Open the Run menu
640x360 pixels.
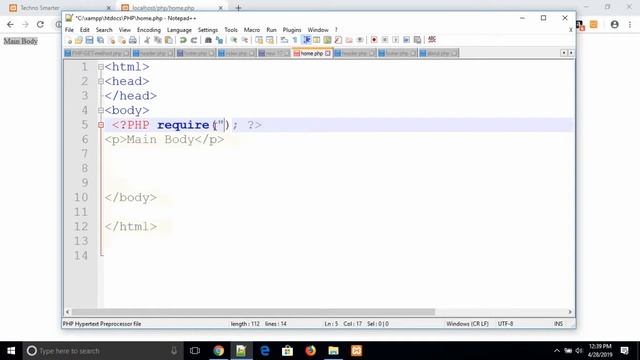pyautogui.click(x=271, y=30)
